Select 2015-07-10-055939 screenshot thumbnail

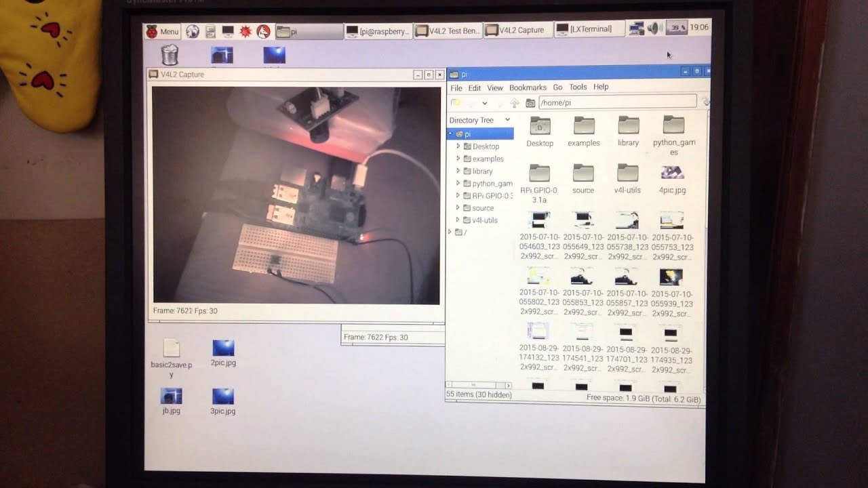(671, 277)
